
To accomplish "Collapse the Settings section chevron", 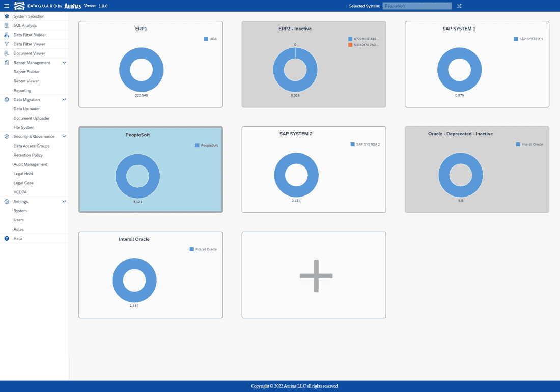I will (x=64, y=202).
